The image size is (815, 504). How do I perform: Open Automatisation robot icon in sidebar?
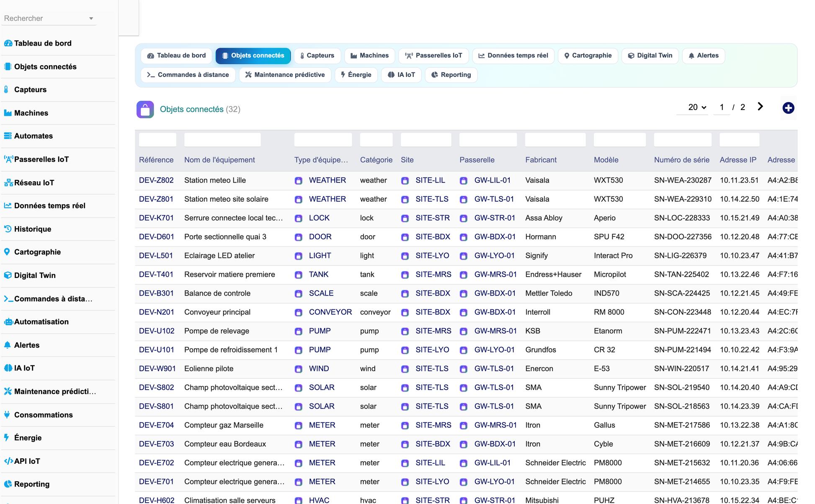tap(8, 322)
